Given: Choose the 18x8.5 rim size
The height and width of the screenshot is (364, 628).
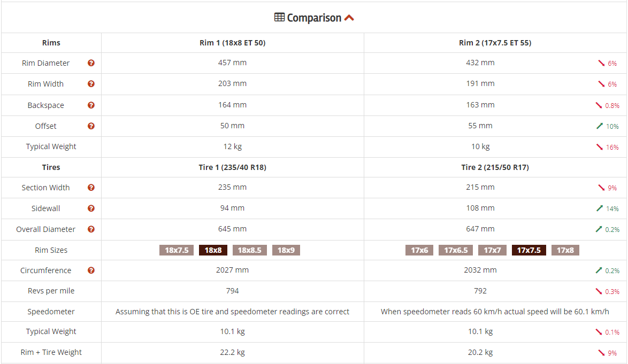Looking at the screenshot, I should pos(250,250).
